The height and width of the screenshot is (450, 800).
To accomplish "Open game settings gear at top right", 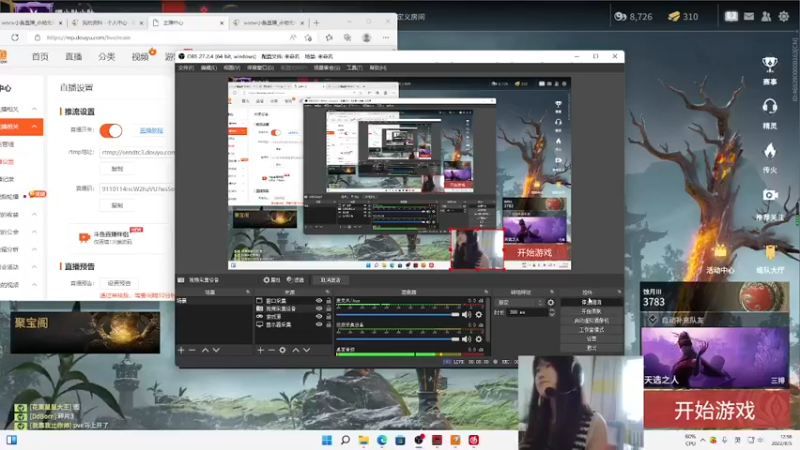I will pyautogui.click(x=784, y=16).
